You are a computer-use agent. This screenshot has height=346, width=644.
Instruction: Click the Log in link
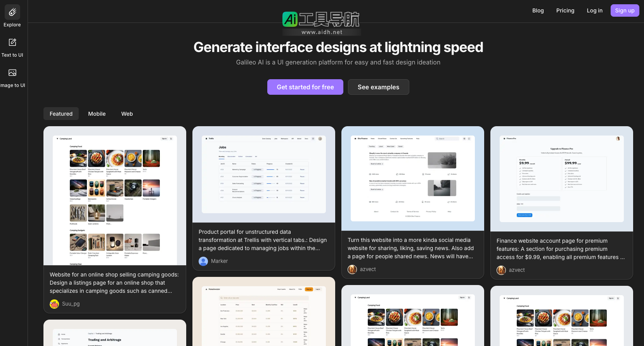[594, 10]
